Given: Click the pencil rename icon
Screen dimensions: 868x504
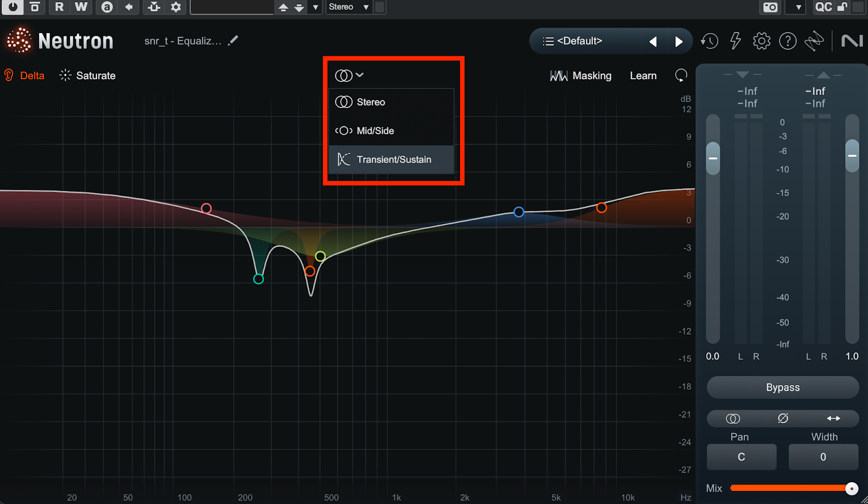Looking at the screenshot, I should click(233, 41).
